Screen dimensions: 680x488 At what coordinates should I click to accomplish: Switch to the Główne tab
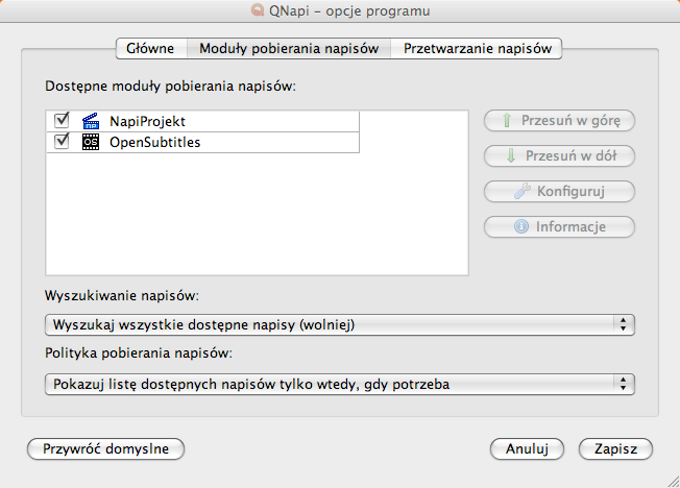[151, 48]
